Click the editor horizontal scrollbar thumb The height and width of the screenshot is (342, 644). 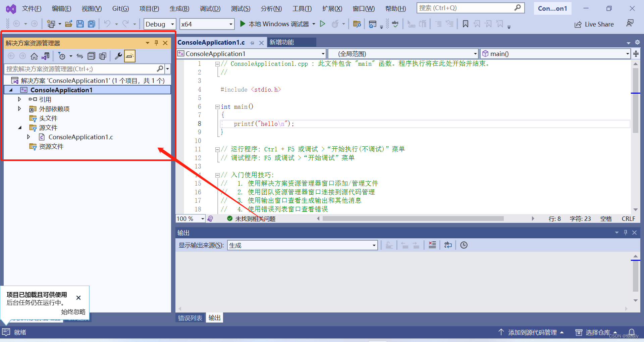click(413, 218)
